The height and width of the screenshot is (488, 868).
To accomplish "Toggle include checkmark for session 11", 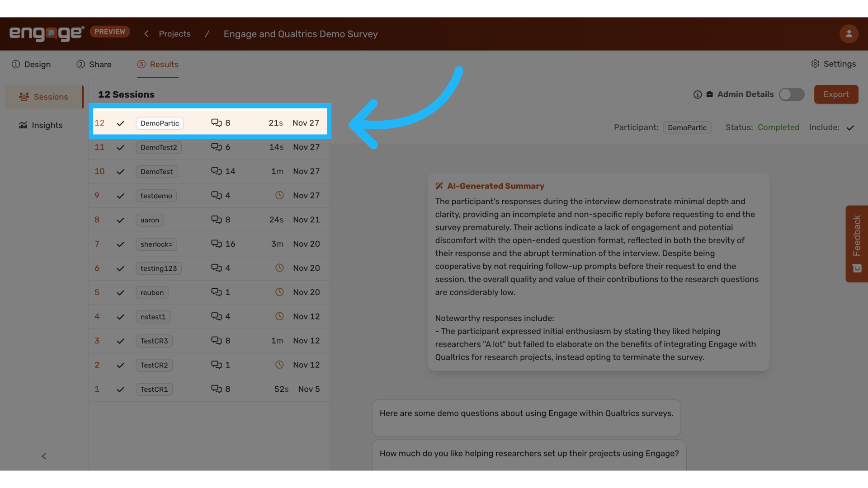I will point(120,147).
